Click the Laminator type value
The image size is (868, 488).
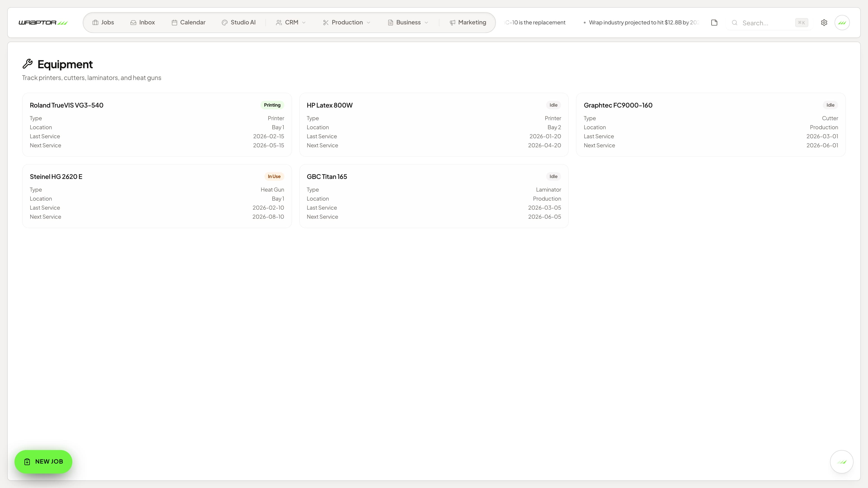548,190
